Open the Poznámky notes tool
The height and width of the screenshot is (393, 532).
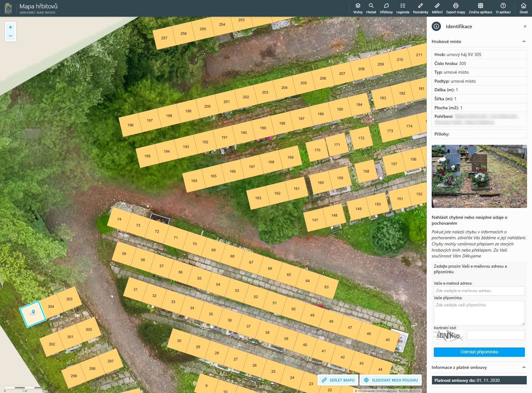420,8
